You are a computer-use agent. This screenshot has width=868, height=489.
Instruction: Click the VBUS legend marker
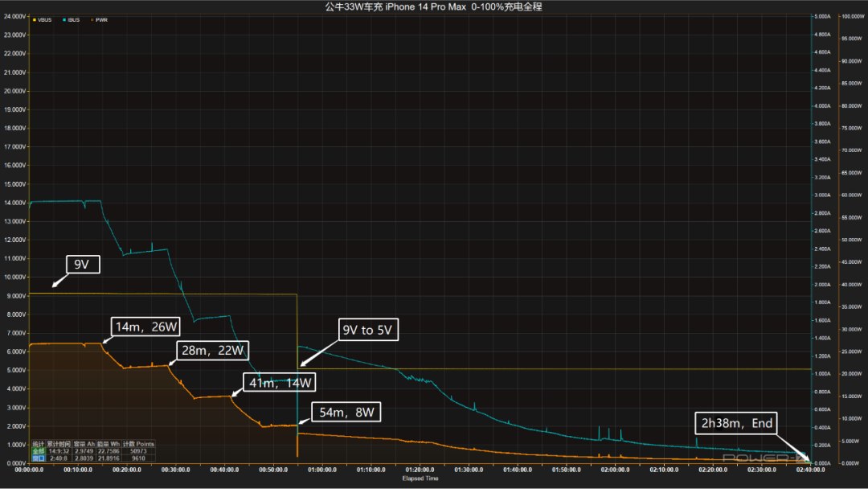click(34, 20)
